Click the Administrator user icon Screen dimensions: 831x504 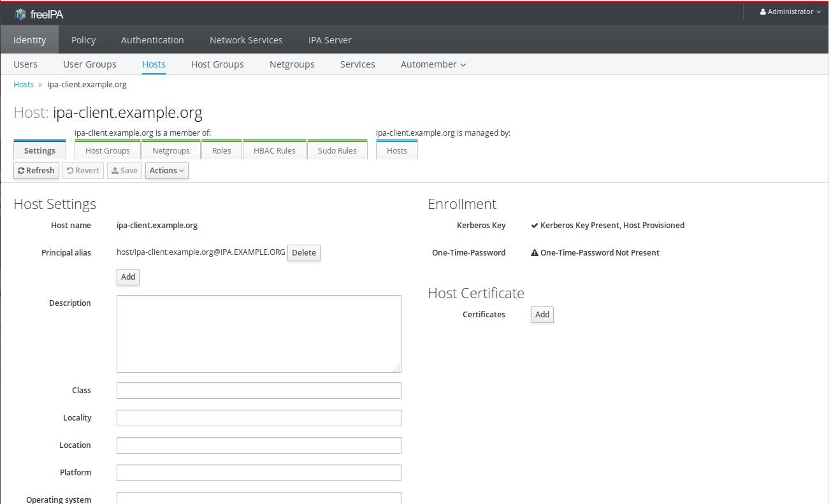pos(763,11)
